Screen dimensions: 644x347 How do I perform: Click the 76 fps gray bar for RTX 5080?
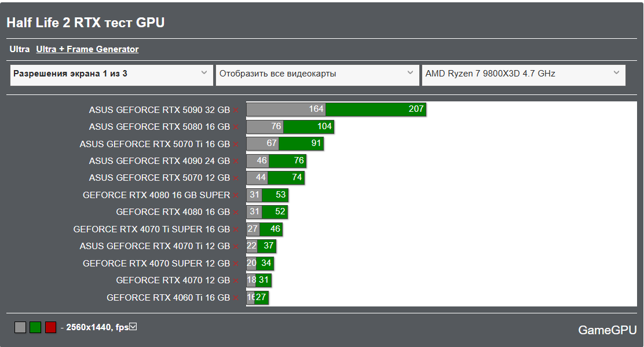tap(265, 126)
